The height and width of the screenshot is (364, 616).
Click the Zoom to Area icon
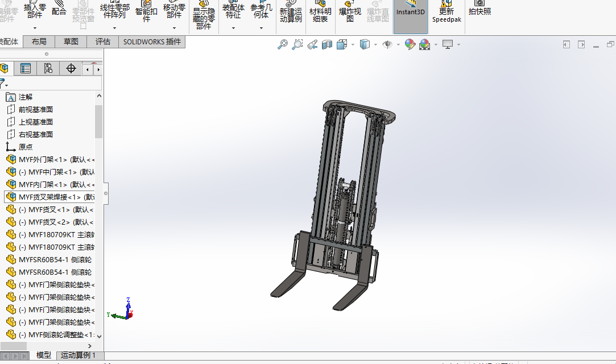coord(297,44)
